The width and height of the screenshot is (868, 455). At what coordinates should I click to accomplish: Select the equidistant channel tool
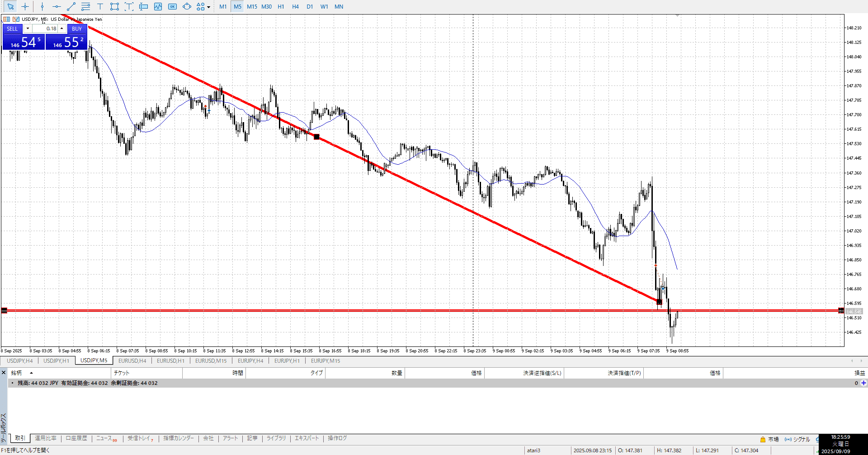pyautogui.click(x=85, y=7)
